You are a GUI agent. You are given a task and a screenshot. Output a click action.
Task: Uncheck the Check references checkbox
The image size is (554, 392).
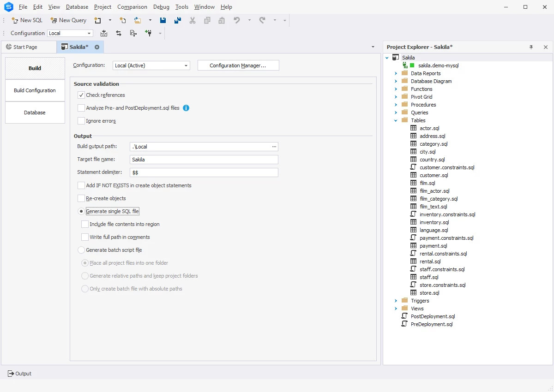(81, 95)
